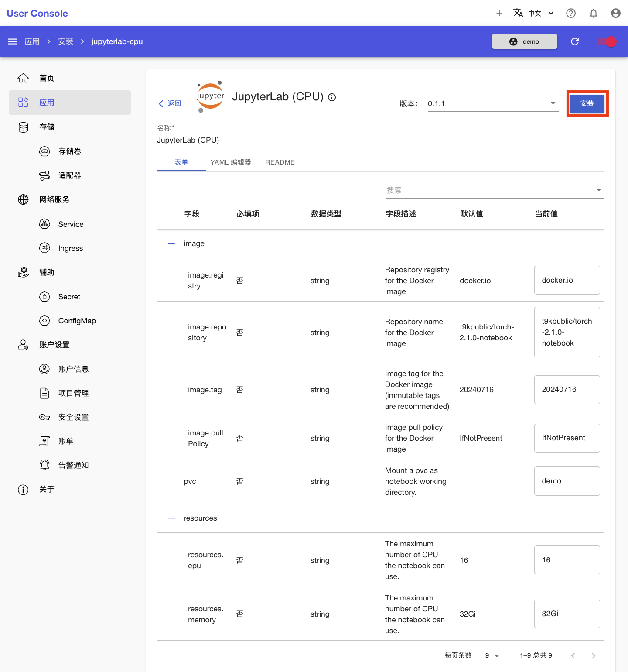
Task: Click the image.repository current value field
Action: tap(567, 332)
